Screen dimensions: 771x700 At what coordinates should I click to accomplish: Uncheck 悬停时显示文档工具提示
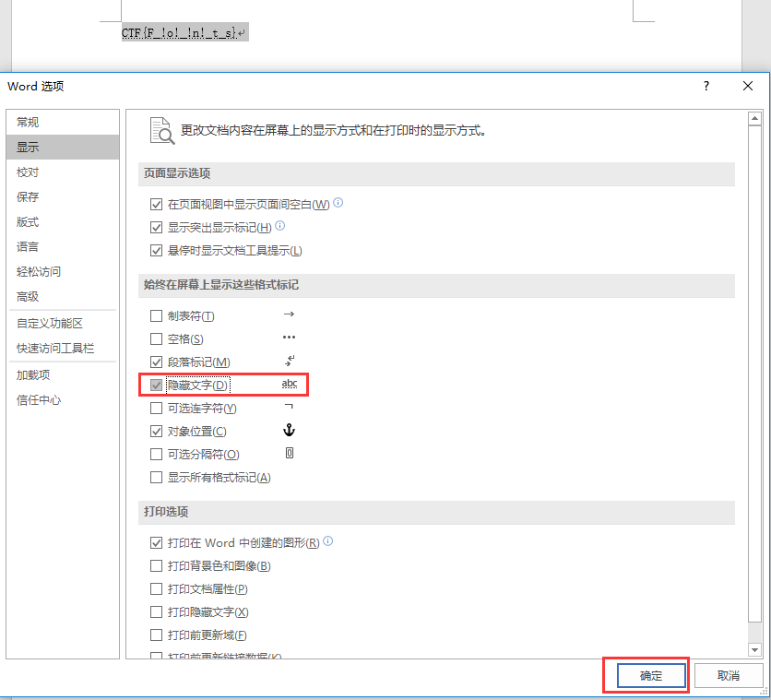coord(156,251)
